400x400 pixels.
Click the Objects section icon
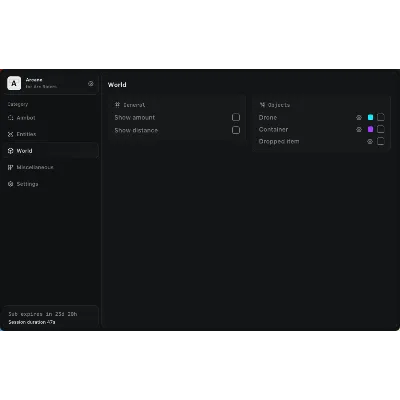point(262,105)
